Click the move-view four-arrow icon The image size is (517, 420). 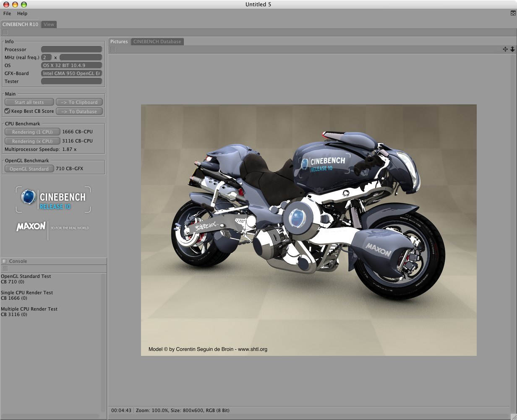coord(506,49)
